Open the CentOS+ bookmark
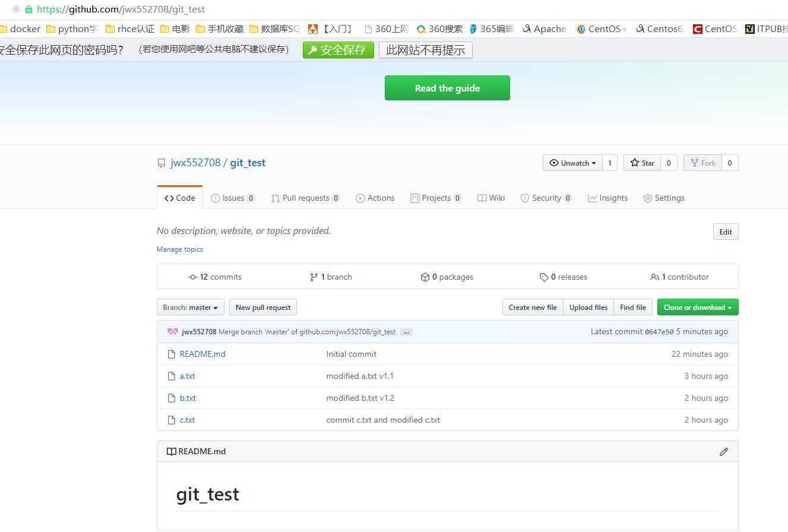Image resolution: width=788 pixels, height=532 pixels. (602, 28)
